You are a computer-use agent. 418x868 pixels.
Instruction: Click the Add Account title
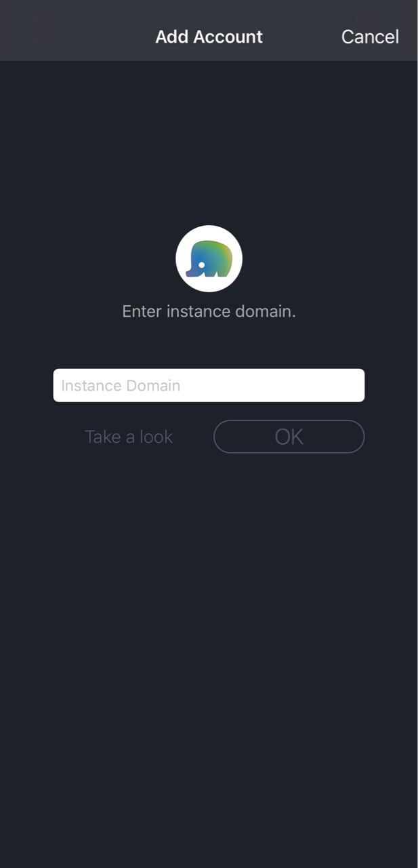point(209,37)
